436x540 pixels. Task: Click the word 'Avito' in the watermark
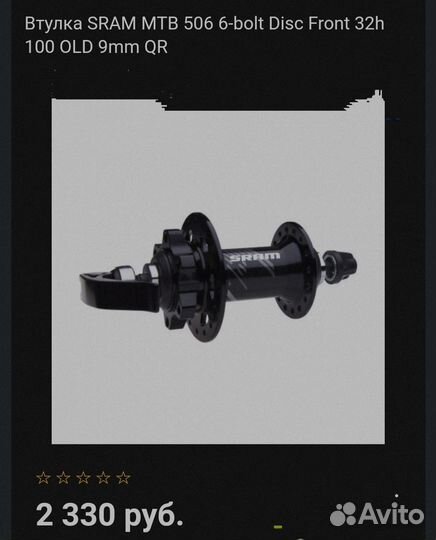pyautogui.click(x=391, y=514)
